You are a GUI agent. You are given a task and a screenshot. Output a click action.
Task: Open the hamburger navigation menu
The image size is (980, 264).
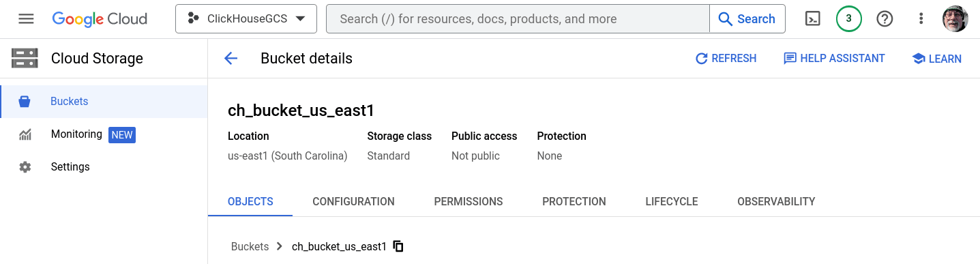(26, 19)
